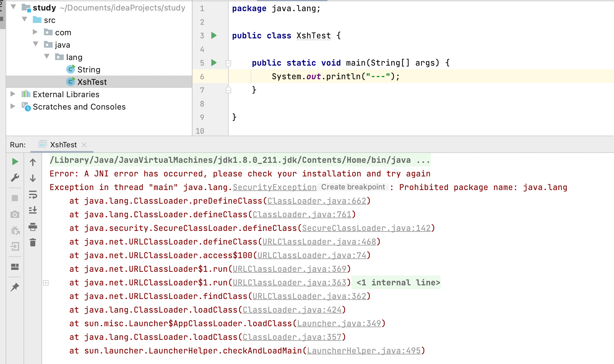The height and width of the screenshot is (364, 614).
Task: Toggle scroll to end icon in console
Action: [x=33, y=210]
